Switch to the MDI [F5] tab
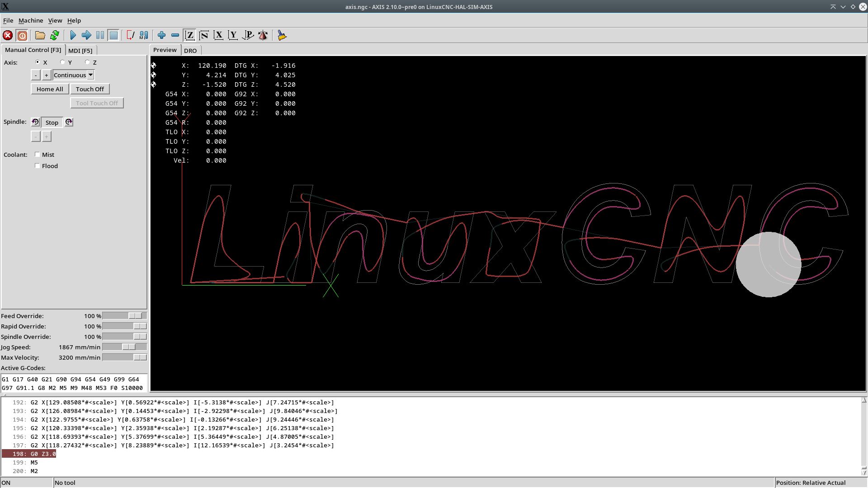 coord(80,51)
